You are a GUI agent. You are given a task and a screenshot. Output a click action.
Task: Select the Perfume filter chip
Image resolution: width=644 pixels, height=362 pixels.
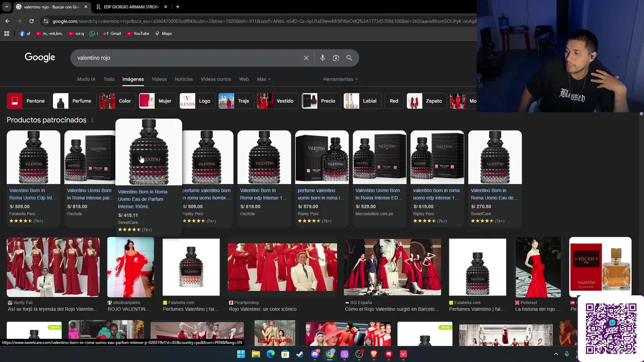[74, 101]
